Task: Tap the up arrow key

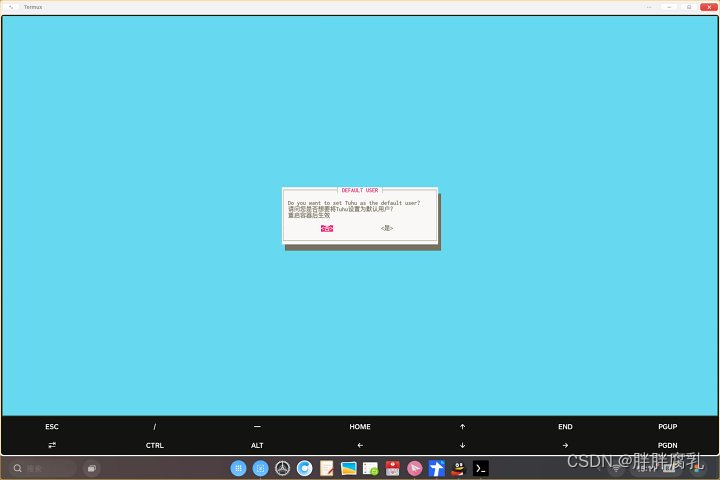Action: click(462, 427)
